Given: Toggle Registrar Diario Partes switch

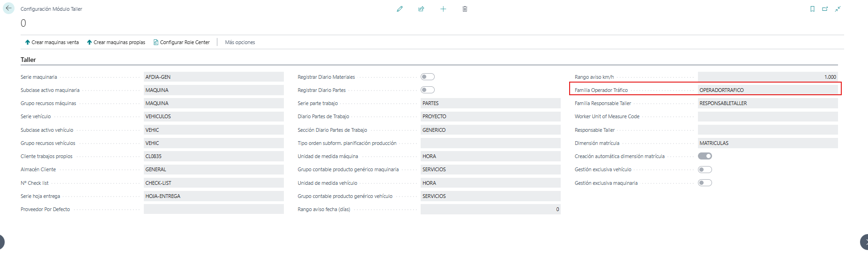Looking at the screenshot, I should point(428,90).
